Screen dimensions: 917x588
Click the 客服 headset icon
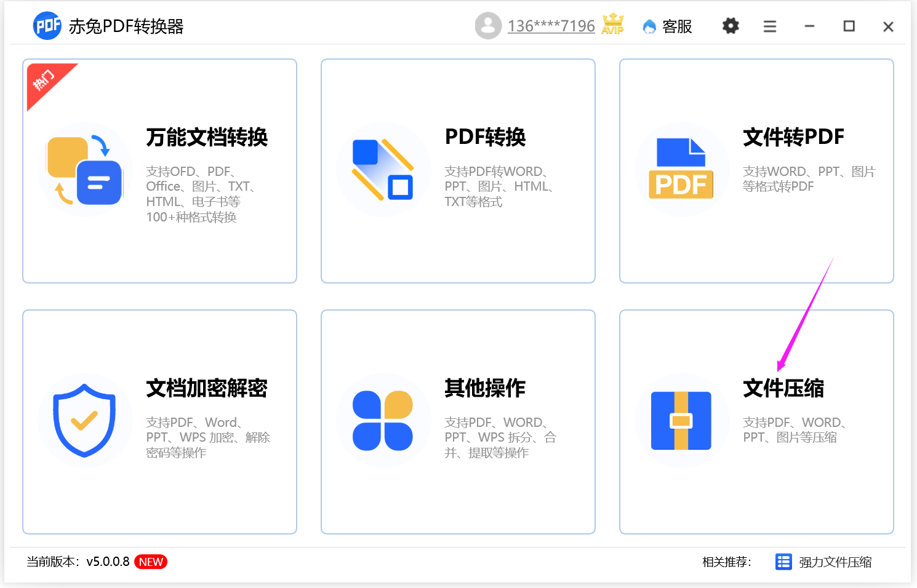click(x=649, y=26)
